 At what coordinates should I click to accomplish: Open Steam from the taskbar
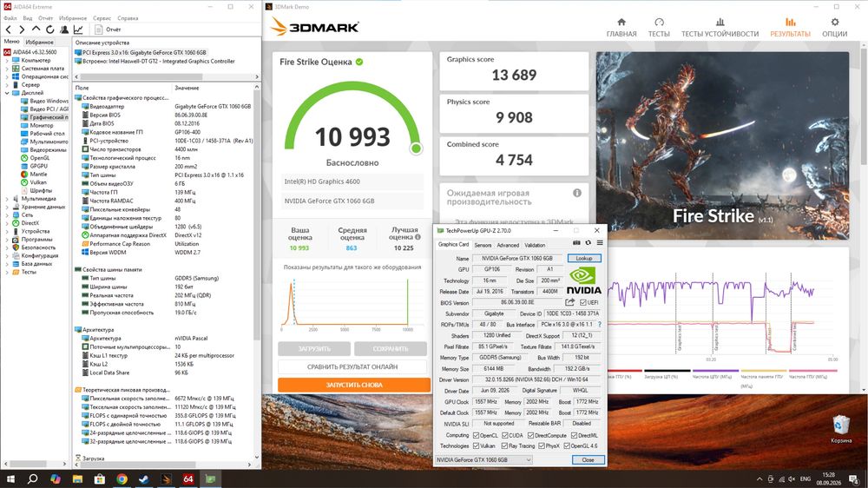(143, 479)
